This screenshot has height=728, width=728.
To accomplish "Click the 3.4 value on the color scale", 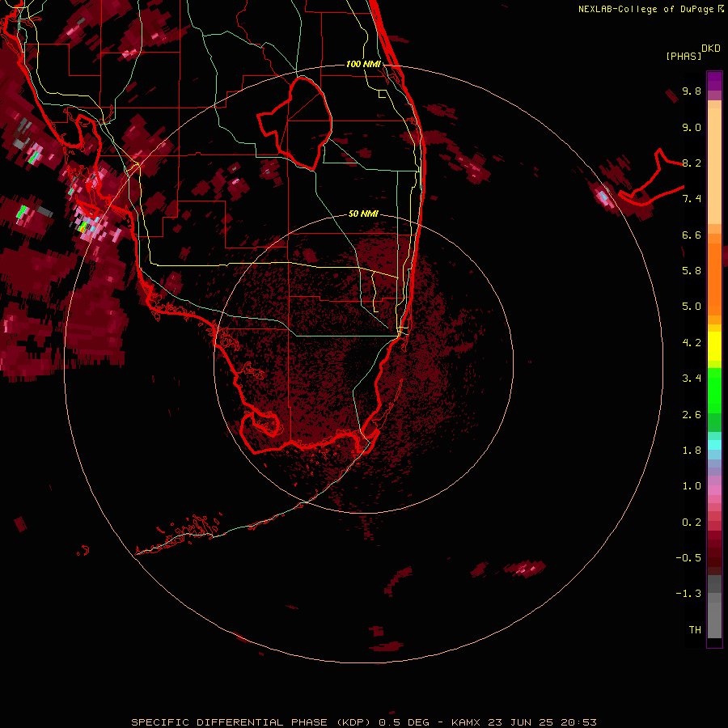I will (692, 379).
